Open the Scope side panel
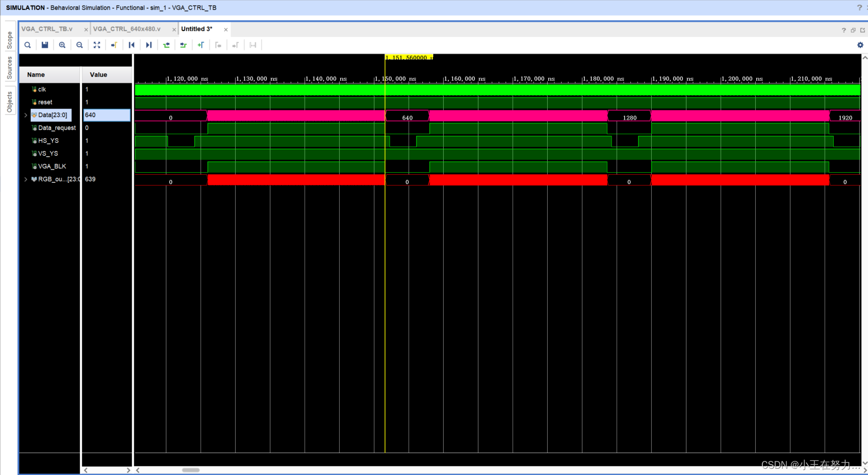The image size is (868, 475). coord(9,40)
